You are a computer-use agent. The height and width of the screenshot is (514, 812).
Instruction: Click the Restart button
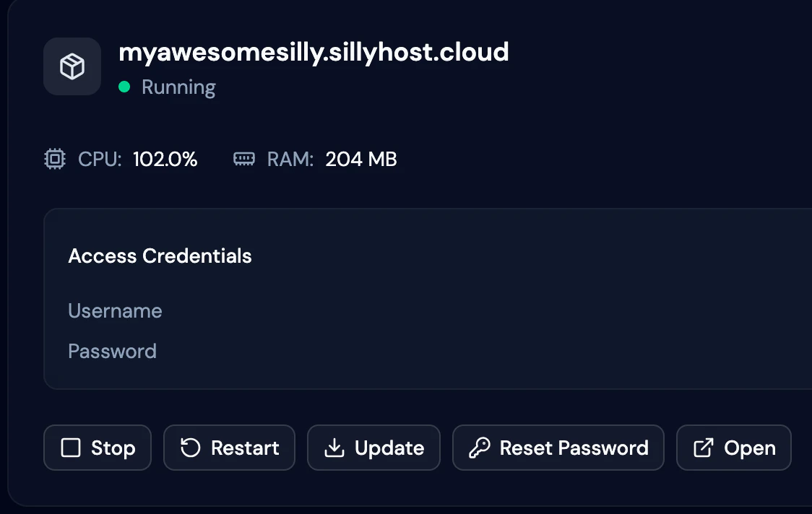(229, 448)
